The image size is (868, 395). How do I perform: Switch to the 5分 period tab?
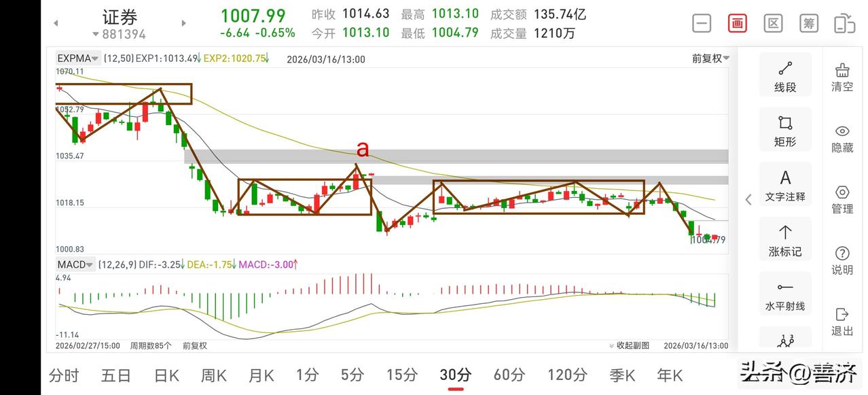[352, 375]
